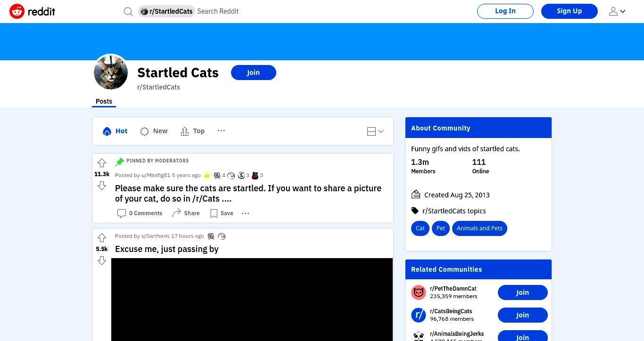
Task: Open 0 Comments on pinned post
Action: (x=140, y=213)
